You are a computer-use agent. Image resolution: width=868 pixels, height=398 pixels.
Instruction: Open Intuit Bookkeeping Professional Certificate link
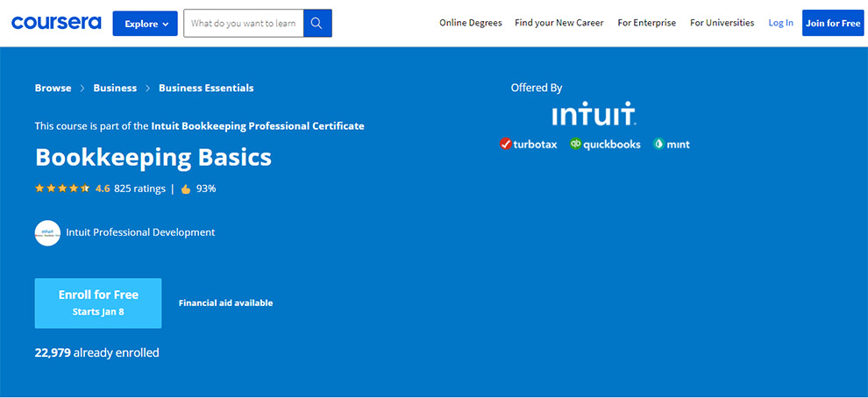pos(258,125)
